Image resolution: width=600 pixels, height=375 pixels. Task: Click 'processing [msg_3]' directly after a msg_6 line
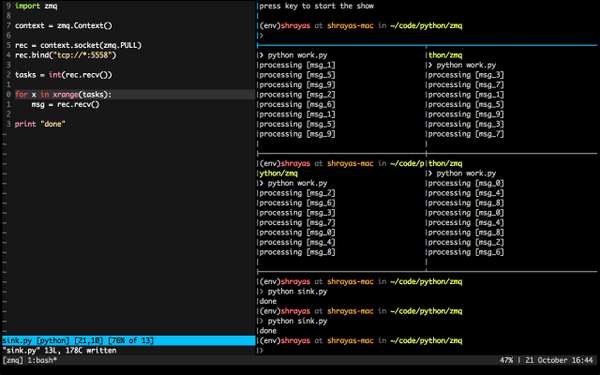coord(297,213)
